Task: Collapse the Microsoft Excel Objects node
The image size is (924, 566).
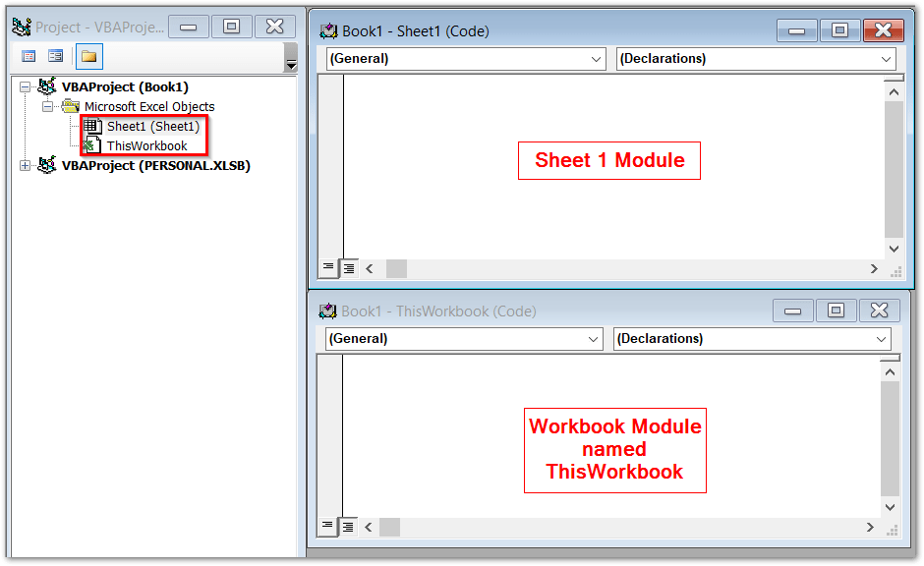Action: tap(48, 106)
